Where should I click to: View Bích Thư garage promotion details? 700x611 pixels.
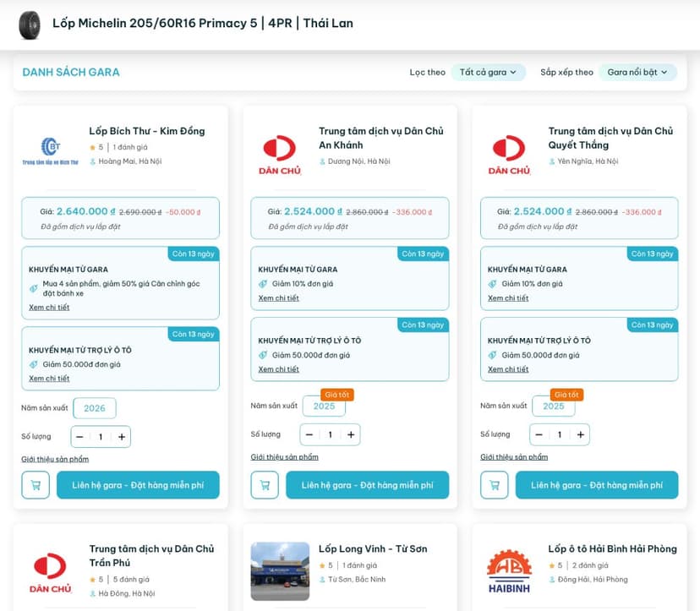[x=49, y=307]
